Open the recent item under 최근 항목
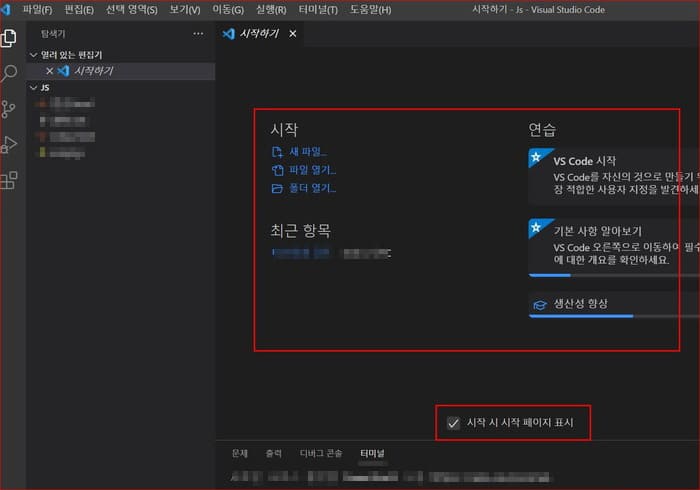The height and width of the screenshot is (490, 700). (301, 253)
